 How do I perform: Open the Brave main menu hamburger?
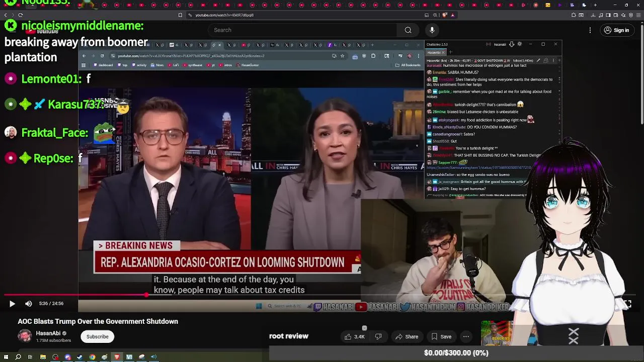click(x=639, y=15)
